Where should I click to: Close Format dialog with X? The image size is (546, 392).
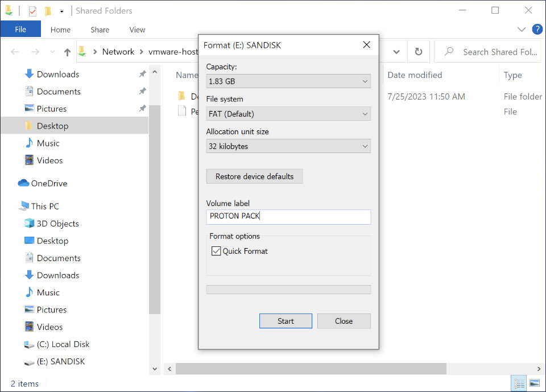coord(366,44)
